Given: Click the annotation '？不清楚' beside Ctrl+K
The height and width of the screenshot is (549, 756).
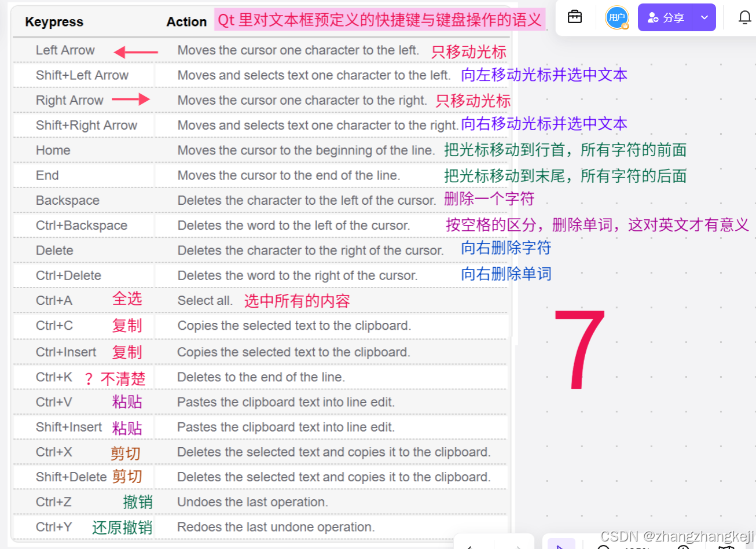Looking at the screenshot, I should tap(115, 379).
